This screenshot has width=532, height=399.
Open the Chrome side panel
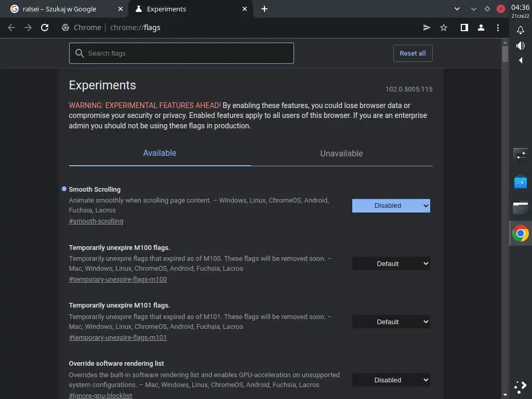point(464,28)
